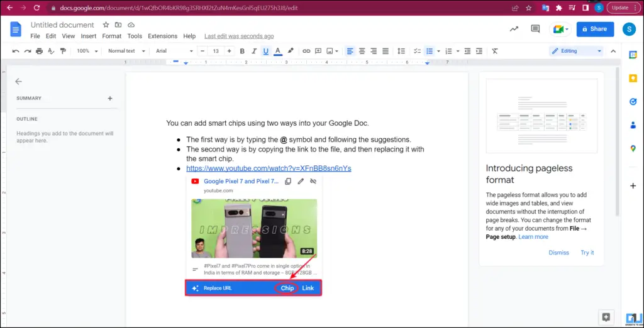Viewport: 644px width, 328px height.
Task: Click 'Last edit was seconds ago' link
Action: 239,36
